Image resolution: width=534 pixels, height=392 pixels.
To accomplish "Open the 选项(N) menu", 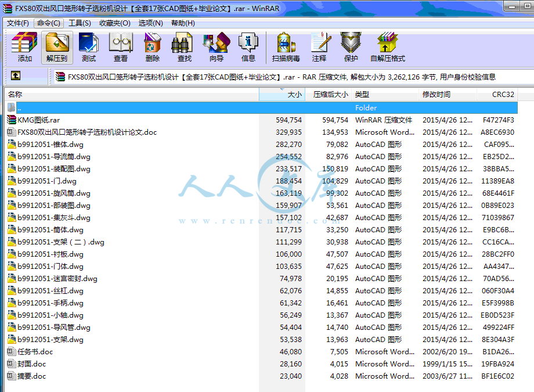I will [x=150, y=23].
